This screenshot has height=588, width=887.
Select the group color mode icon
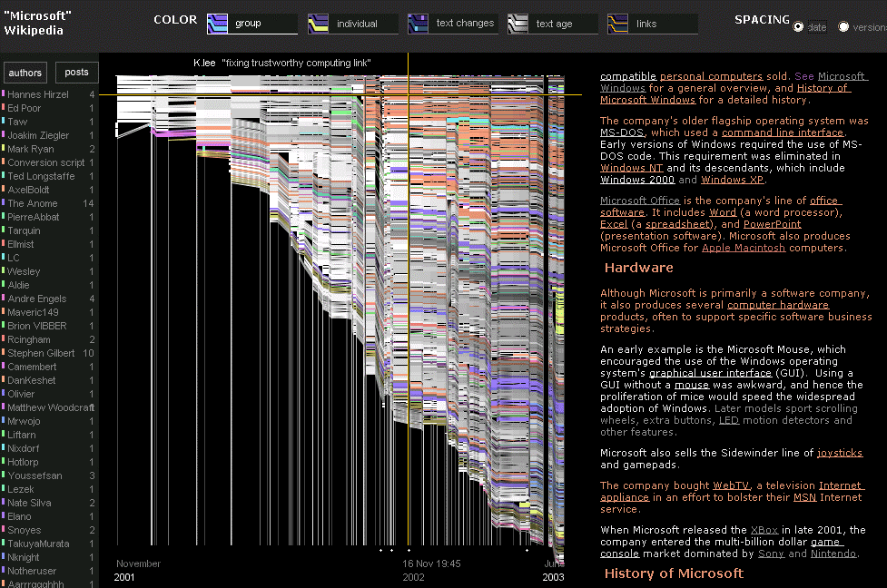pyautogui.click(x=217, y=24)
